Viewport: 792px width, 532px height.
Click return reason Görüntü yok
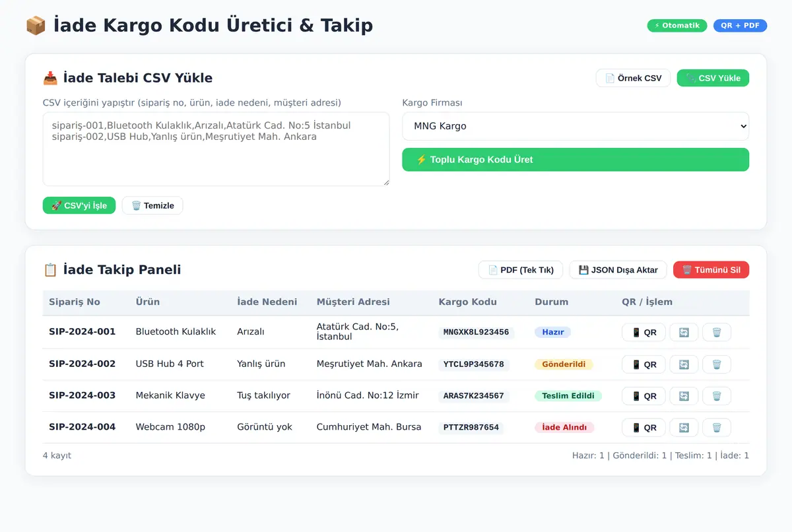[x=265, y=428]
